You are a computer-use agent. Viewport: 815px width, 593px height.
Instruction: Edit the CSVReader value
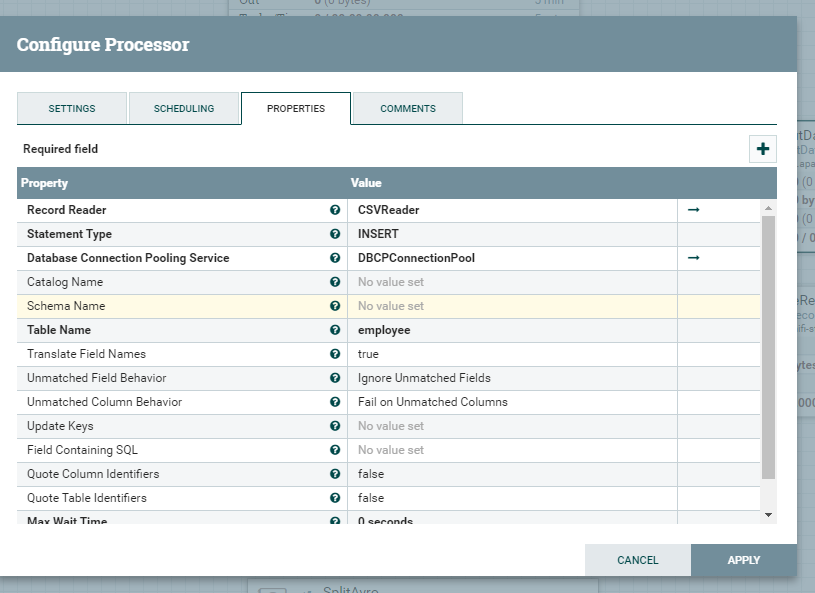tap(512, 210)
